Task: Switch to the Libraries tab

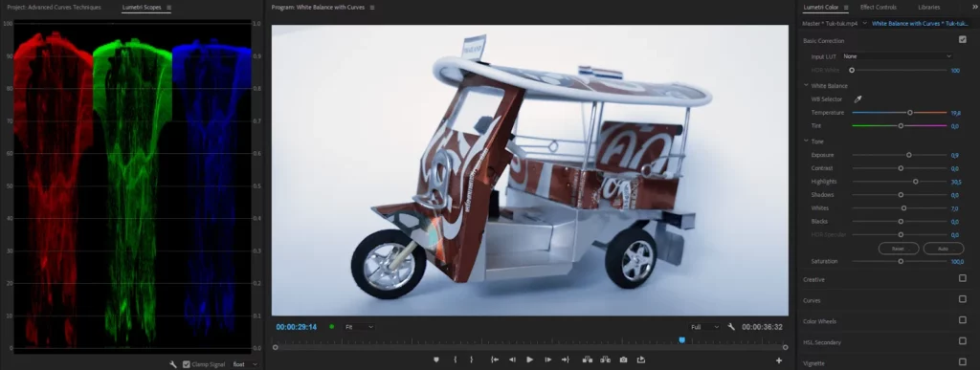Action: (x=928, y=8)
